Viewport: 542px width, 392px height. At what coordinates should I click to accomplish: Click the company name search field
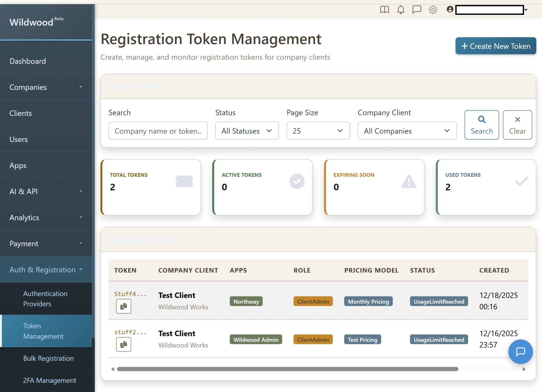[x=158, y=131]
